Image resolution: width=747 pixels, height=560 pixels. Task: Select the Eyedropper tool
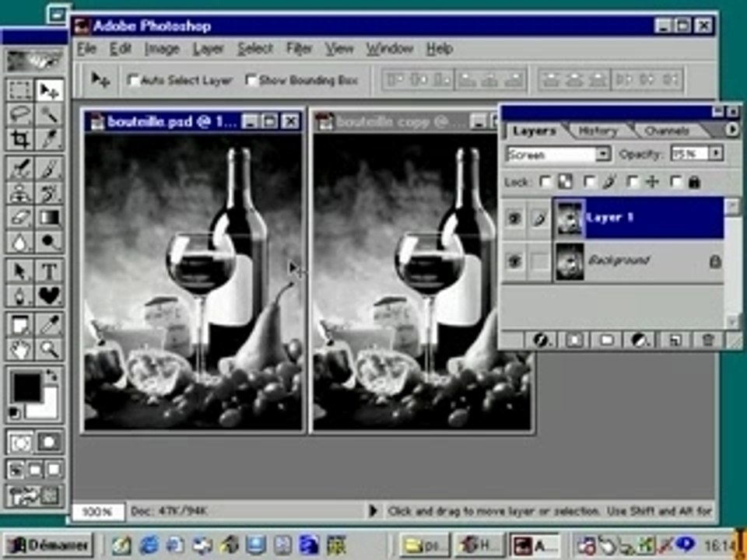(50, 325)
